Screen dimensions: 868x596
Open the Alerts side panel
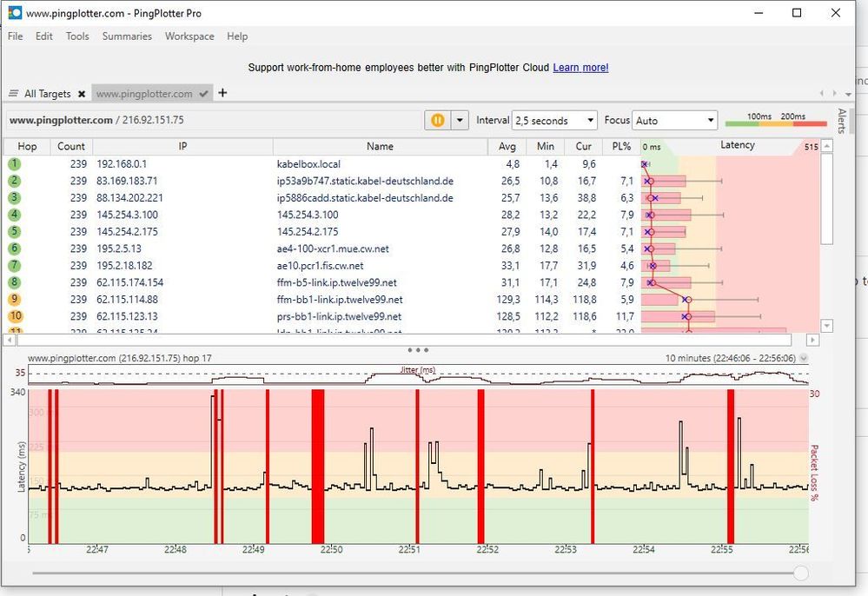(x=842, y=121)
